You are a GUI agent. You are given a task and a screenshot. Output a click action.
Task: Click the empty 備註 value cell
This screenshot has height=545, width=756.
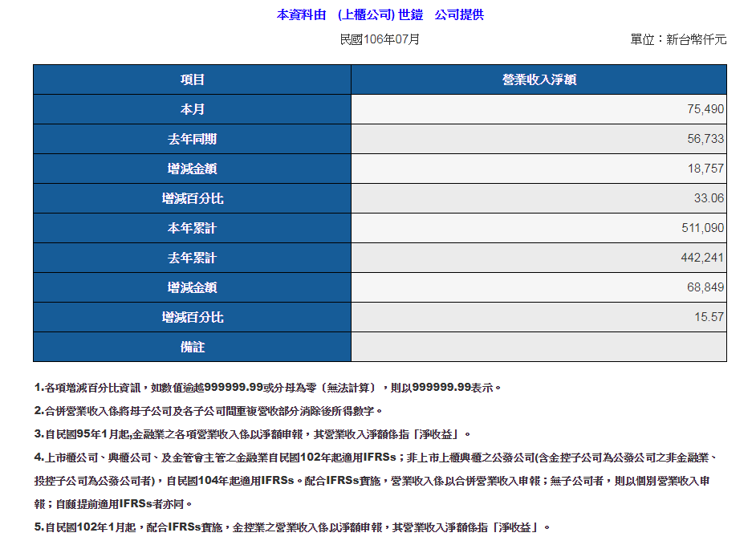click(x=539, y=347)
